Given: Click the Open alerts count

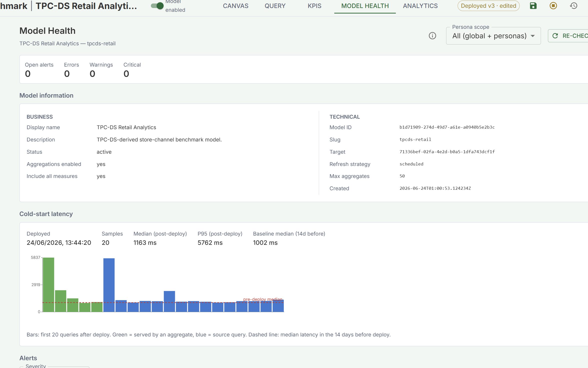Looking at the screenshot, I should click(28, 74).
